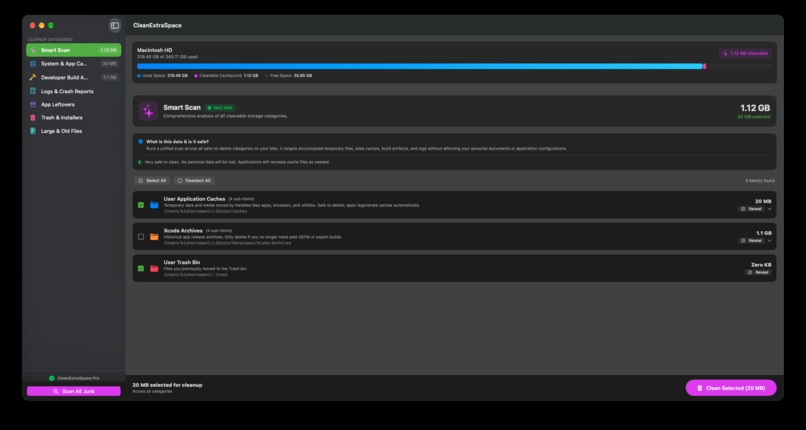Click the CleanExtraSpace Pro label
The width and height of the screenshot is (806, 430).
79,378
